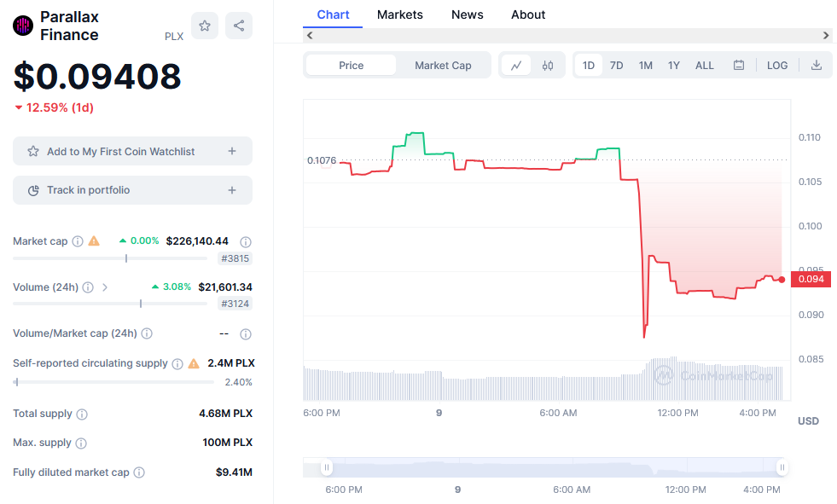Open the About tab
Viewport: 837px width, 504px height.
pos(528,14)
